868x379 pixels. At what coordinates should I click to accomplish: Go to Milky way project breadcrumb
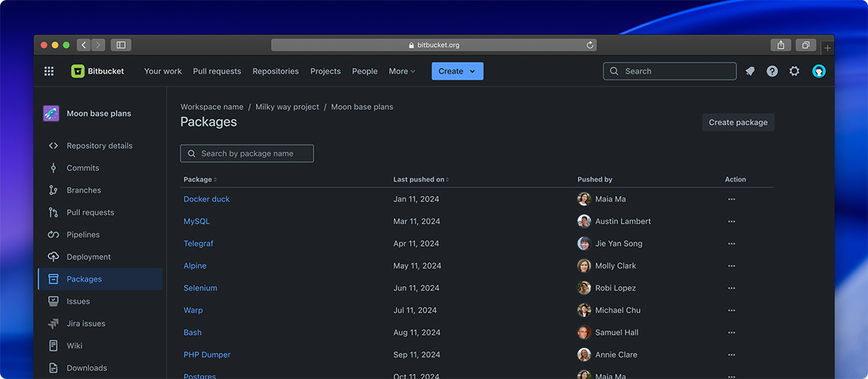coord(287,107)
